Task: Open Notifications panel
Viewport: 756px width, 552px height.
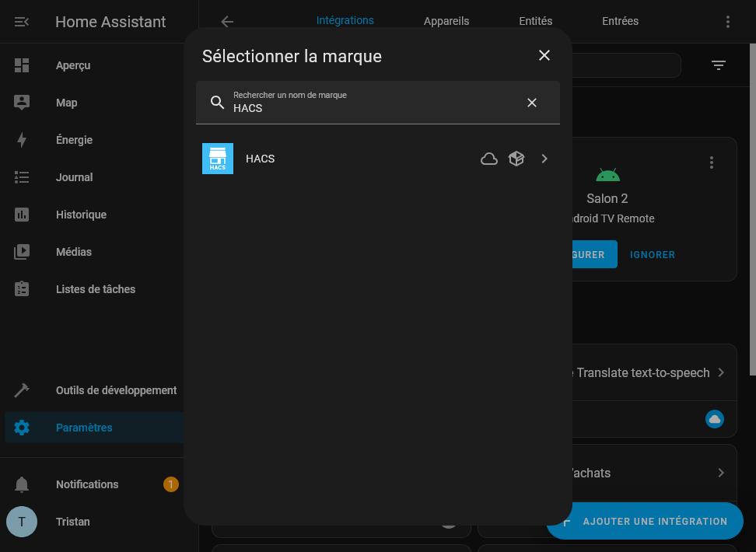Action: (87, 484)
